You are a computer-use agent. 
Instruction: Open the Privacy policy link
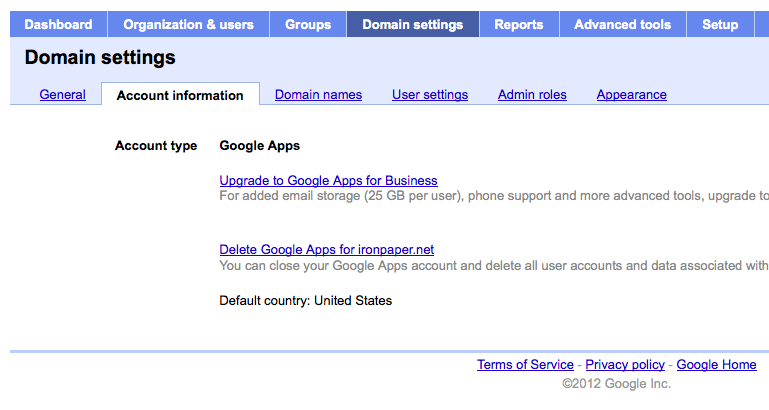[625, 365]
